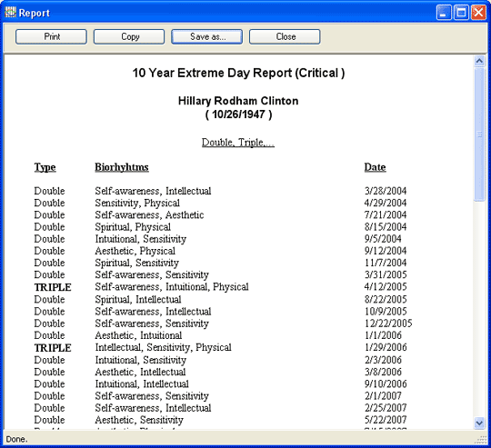Copy the report with the Copy button

[129, 36]
